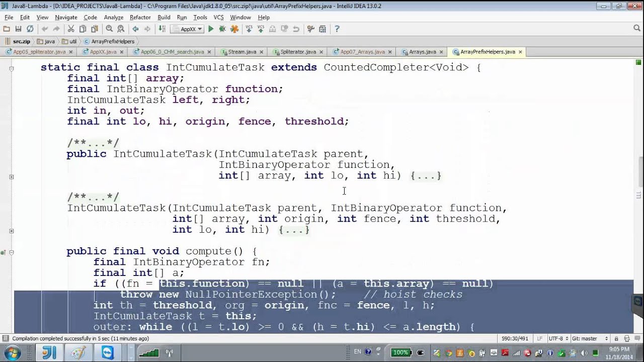
Task: Click the Windows Start button
Action: pos(12,352)
